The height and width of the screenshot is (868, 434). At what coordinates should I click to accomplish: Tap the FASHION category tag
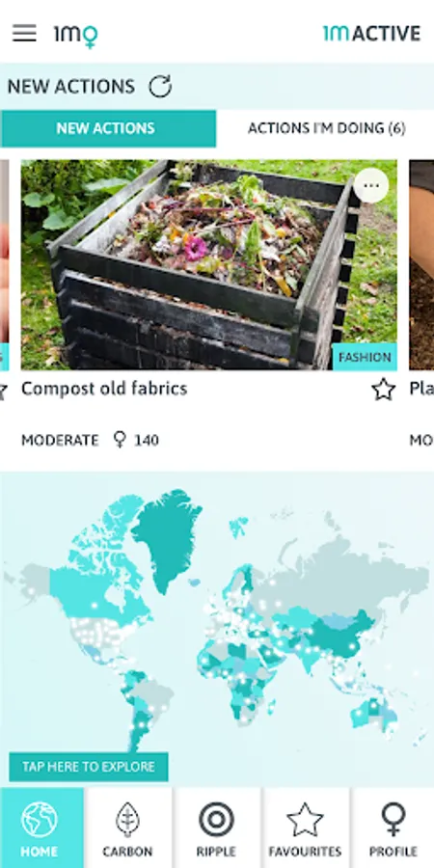tap(365, 357)
